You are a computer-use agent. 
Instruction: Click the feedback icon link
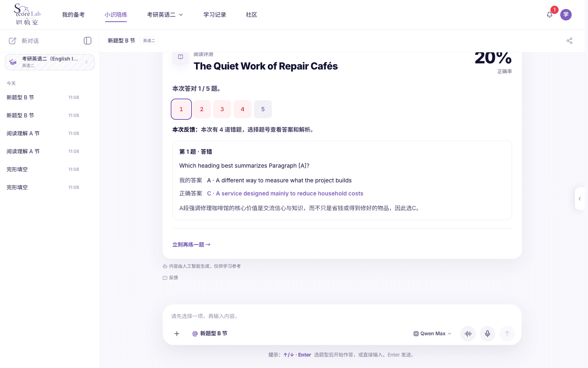pos(170,278)
